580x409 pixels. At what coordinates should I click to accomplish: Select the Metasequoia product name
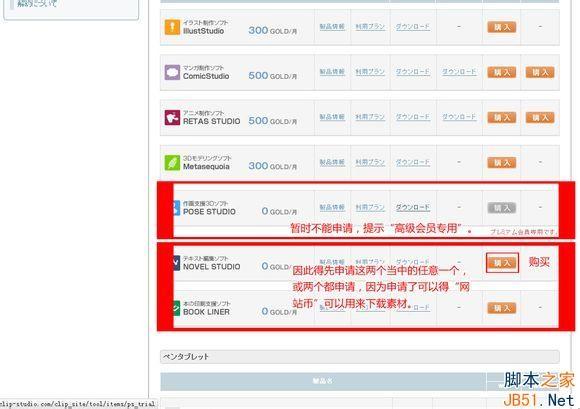pyautogui.click(x=206, y=167)
